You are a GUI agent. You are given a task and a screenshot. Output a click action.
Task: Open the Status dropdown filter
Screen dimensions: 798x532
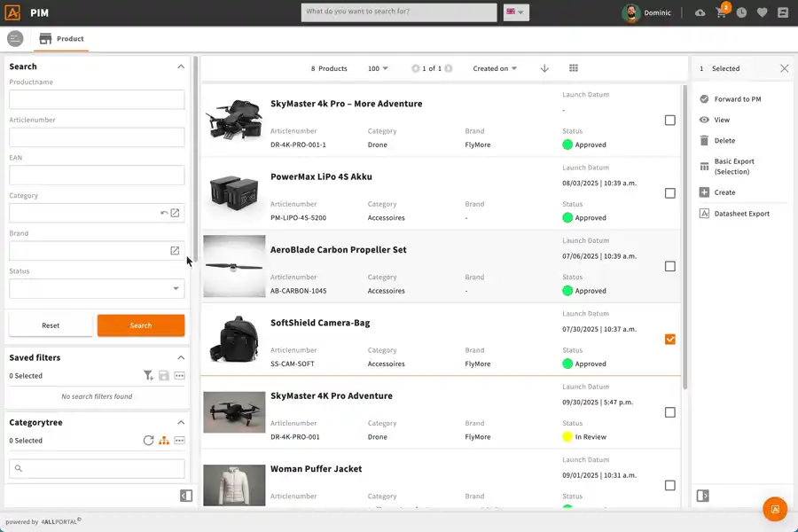(x=97, y=288)
